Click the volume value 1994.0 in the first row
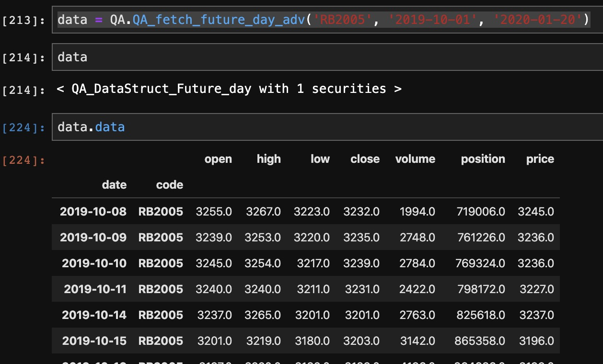 tap(417, 211)
